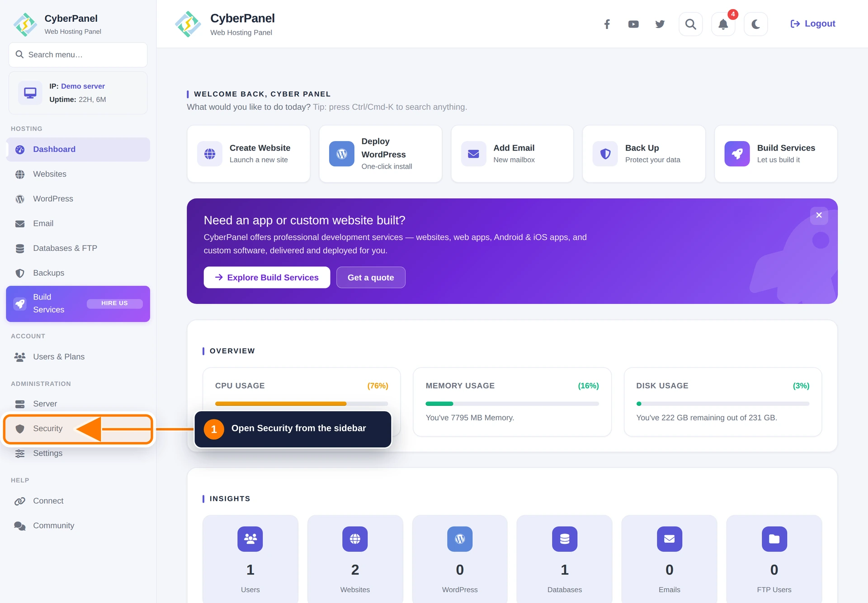Click the Connect link icon in sidebar
The width and height of the screenshot is (868, 603).
pos(20,501)
